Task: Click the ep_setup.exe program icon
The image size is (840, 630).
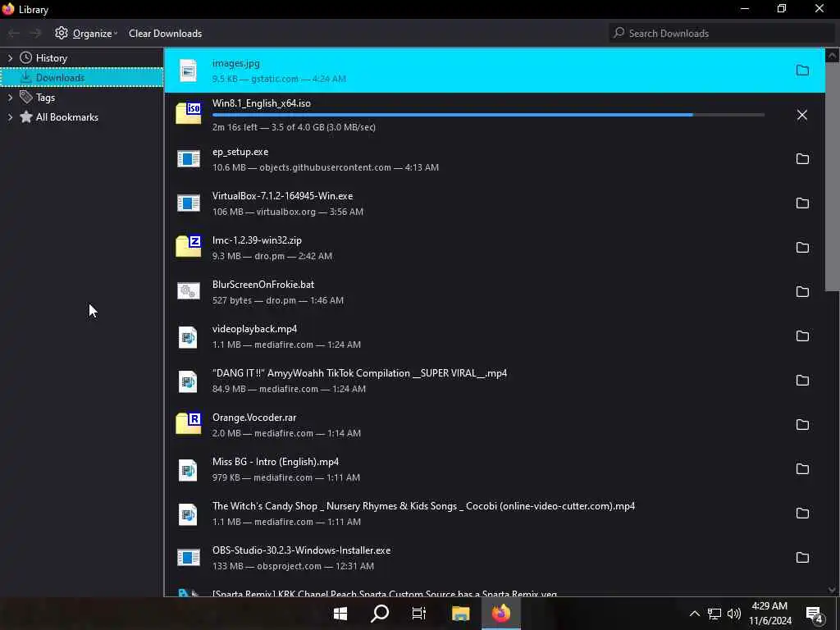Action: (188, 158)
